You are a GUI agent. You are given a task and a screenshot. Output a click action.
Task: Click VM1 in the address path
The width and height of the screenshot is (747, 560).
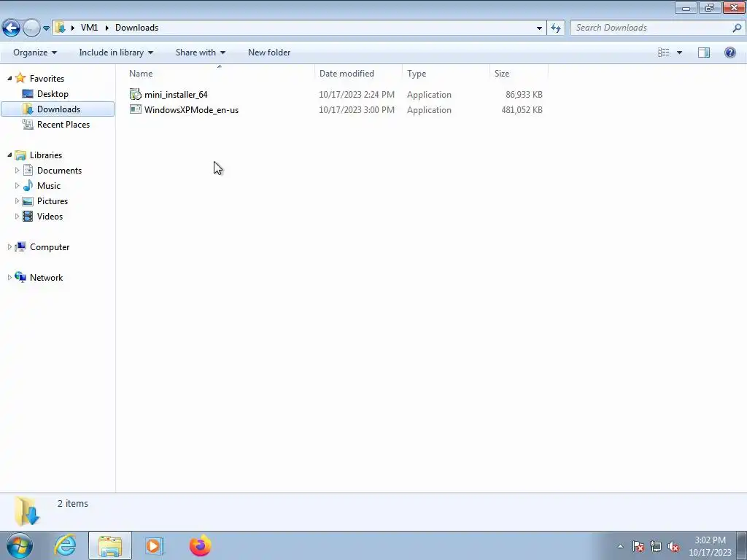click(89, 28)
